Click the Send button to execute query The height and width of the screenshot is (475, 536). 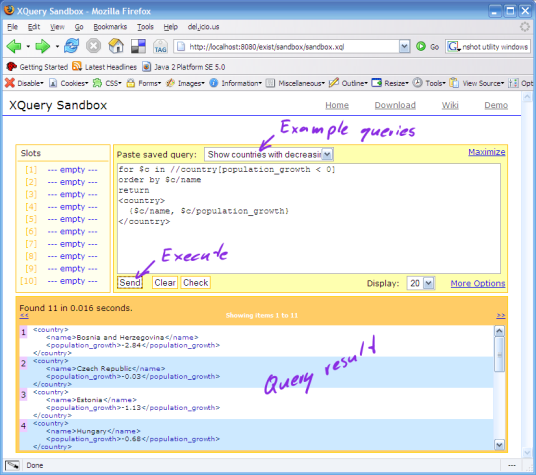click(130, 283)
